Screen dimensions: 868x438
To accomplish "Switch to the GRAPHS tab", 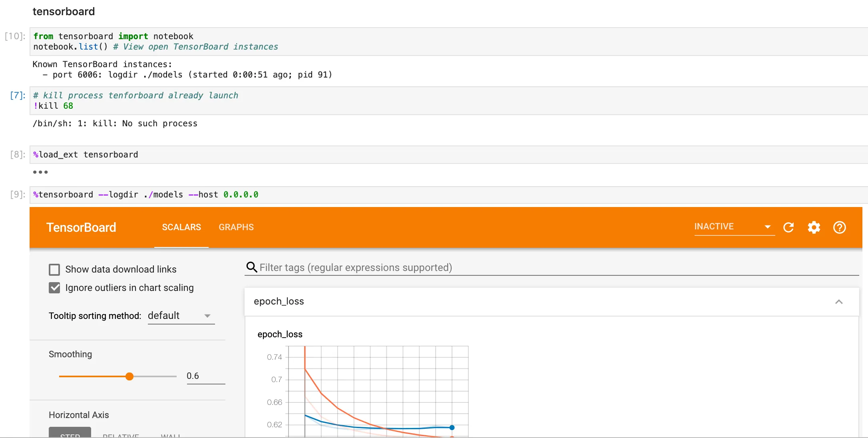I will tap(236, 227).
